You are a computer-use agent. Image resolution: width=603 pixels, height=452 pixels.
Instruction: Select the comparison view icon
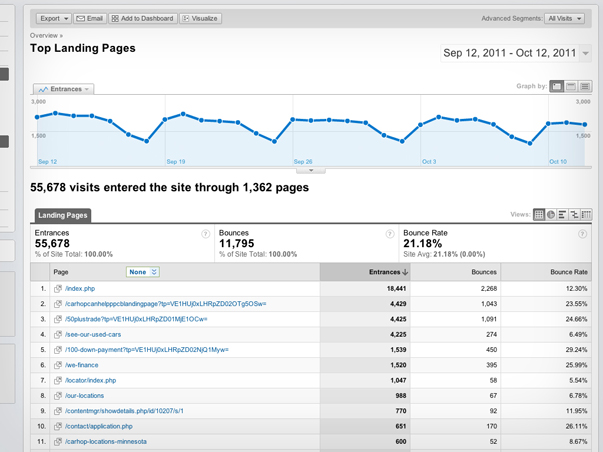pos(575,215)
